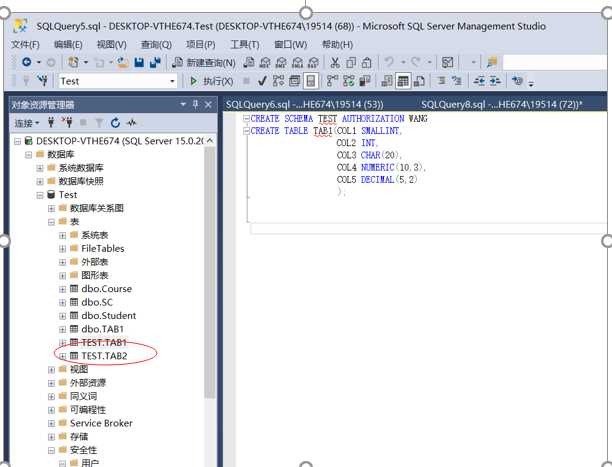Click the DMX query icon
The image size is (612, 467).
pos(281,62)
